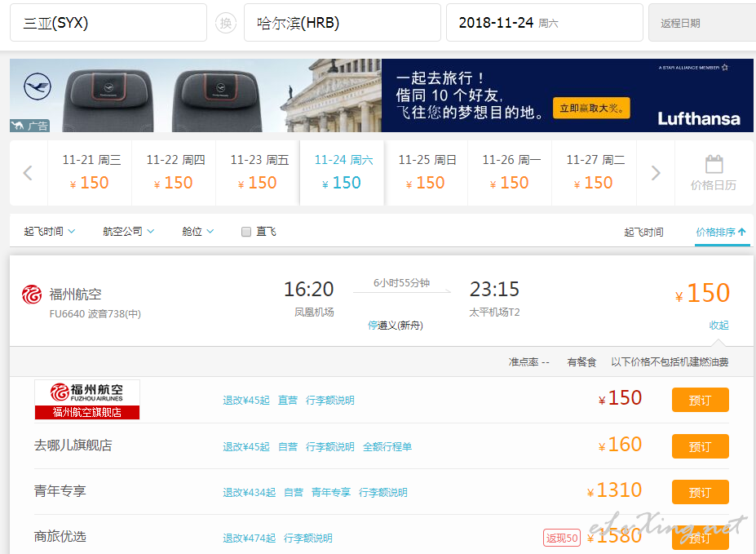The image size is (756, 554).
Task: Open 退改¥434起 link in 青年专享 row
Action: [249, 492]
